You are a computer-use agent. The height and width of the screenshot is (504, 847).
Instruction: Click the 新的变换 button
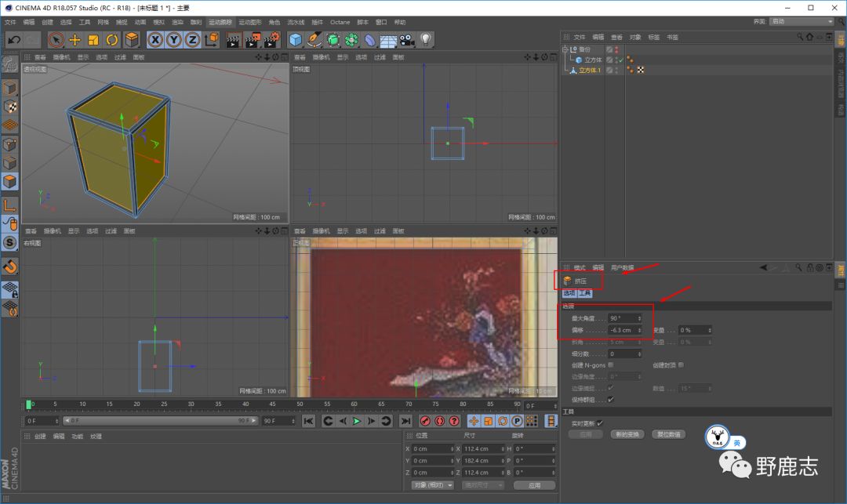pyautogui.click(x=628, y=434)
